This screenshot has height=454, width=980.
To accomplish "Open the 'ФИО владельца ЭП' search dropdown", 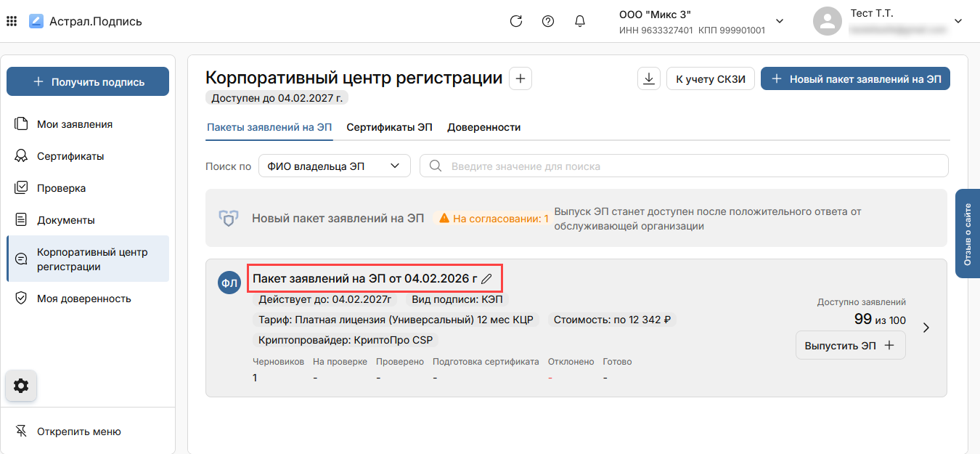I will point(334,166).
